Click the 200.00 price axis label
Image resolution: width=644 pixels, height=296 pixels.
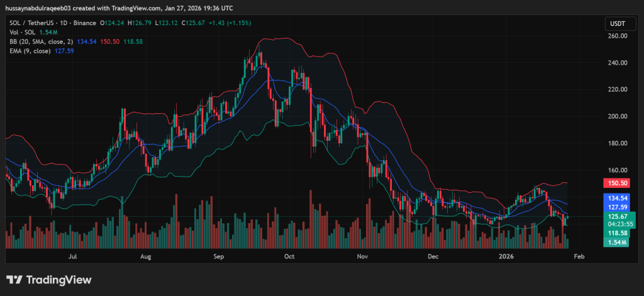(619, 116)
